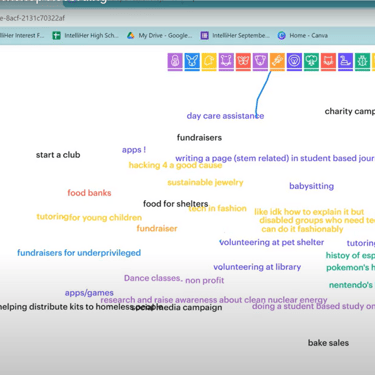
Task: Open the IntelliHer High Sch... bookmark
Action: pos(86,35)
